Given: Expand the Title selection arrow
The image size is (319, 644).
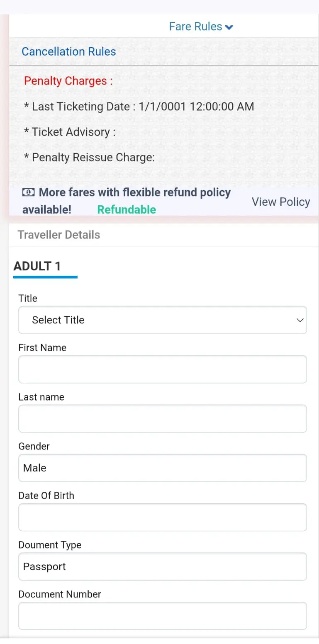Looking at the screenshot, I should (300, 320).
